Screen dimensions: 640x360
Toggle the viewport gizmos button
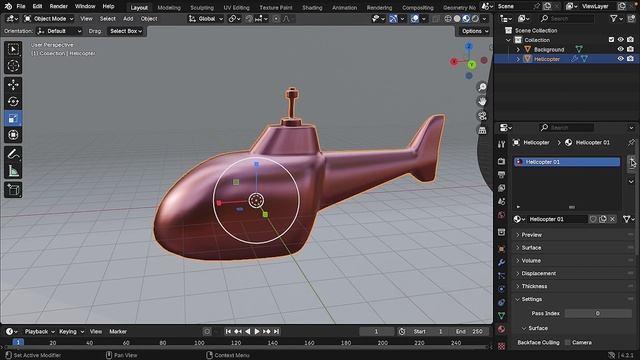393,19
